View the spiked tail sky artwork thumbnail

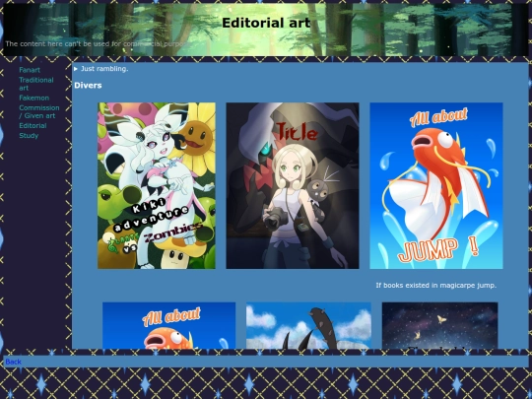(x=308, y=325)
